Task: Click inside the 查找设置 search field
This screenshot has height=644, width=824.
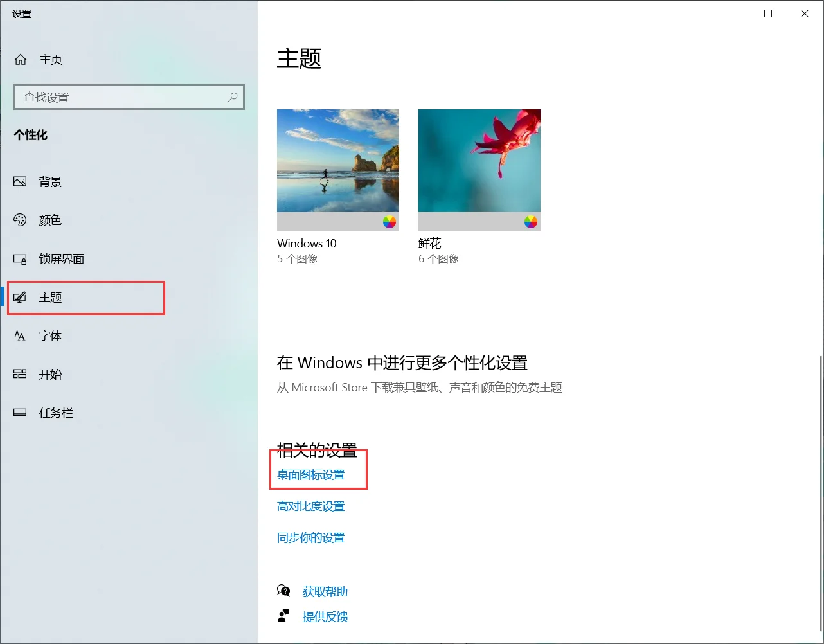Action: [116, 97]
